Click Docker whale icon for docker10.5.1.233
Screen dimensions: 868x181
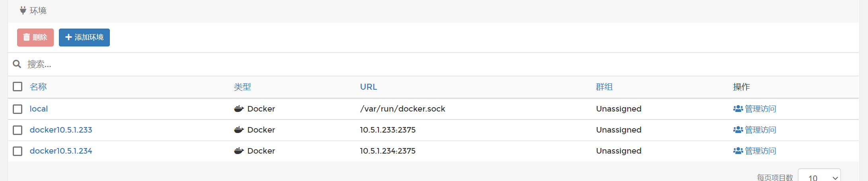click(x=239, y=130)
